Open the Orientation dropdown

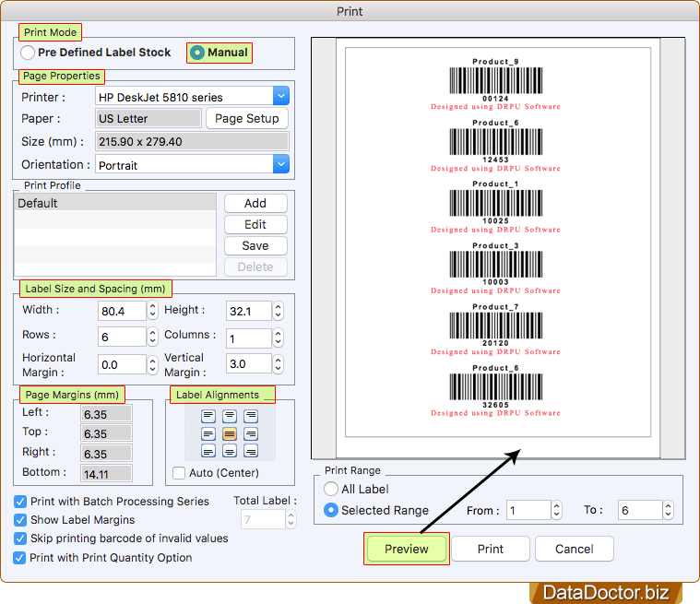[x=280, y=164]
